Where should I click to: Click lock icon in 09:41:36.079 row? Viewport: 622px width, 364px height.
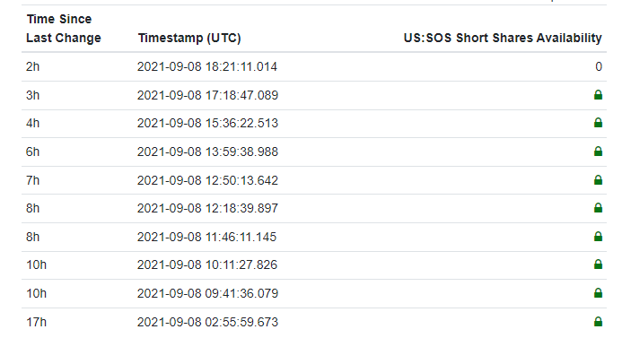click(x=598, y=292)
